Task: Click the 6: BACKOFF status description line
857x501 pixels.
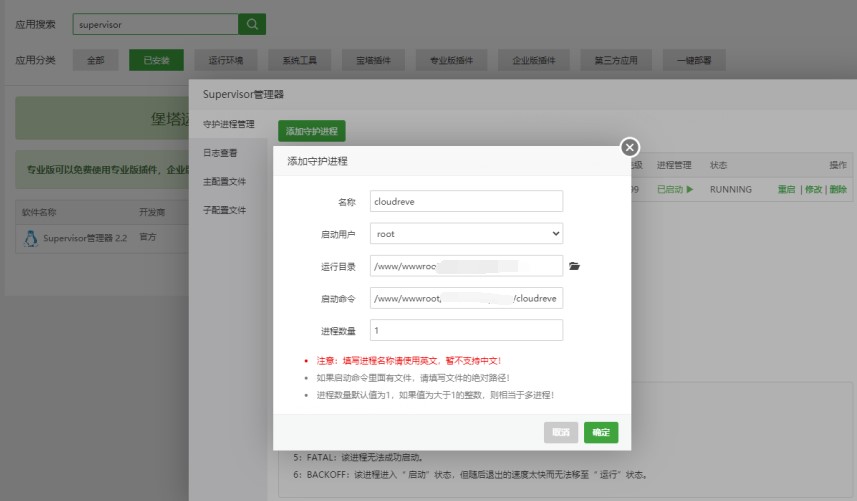Action: coord(470,475)
